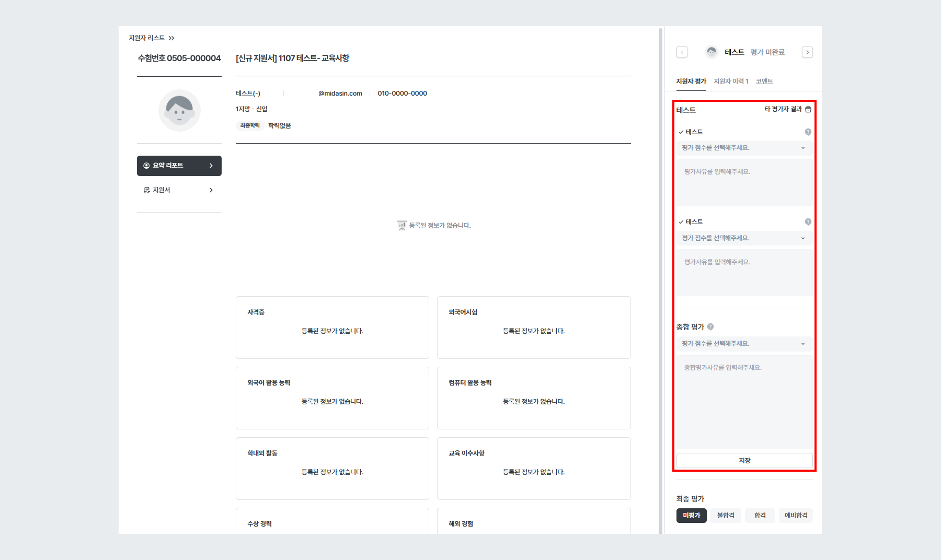Click the @midasin.com email text
941x560 pixels.
(340, 94)
